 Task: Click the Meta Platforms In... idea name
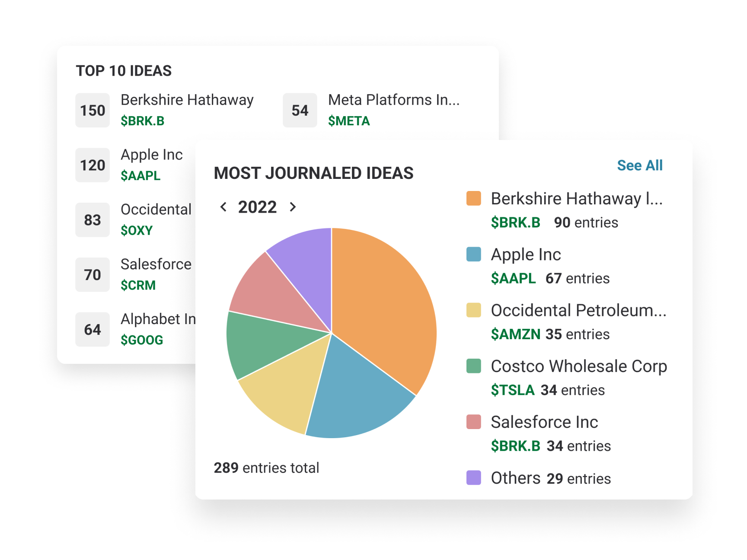tap(394, 100)
